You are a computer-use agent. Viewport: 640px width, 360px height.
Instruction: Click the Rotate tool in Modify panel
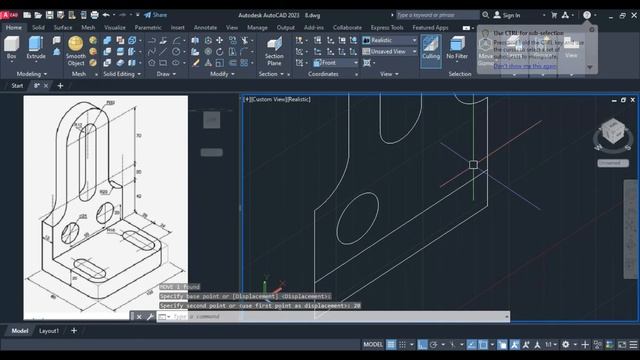click(220, 51)
